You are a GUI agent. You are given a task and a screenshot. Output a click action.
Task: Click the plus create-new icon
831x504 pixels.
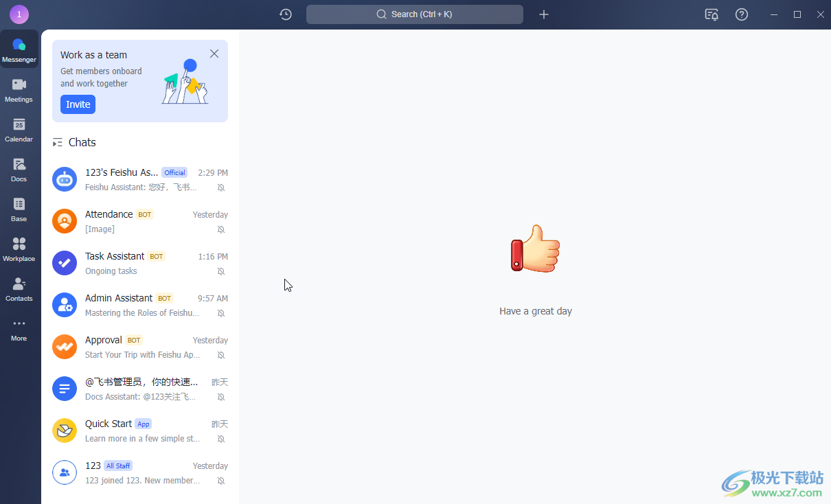(x=544, y=14)
